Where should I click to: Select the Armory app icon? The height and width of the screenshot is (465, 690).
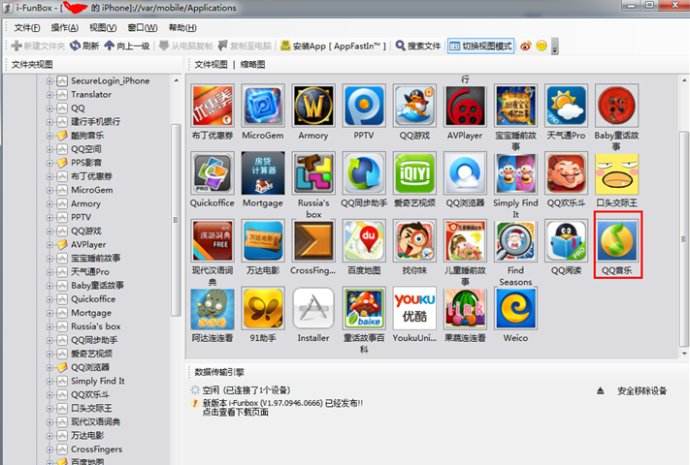tap(313, 106)
